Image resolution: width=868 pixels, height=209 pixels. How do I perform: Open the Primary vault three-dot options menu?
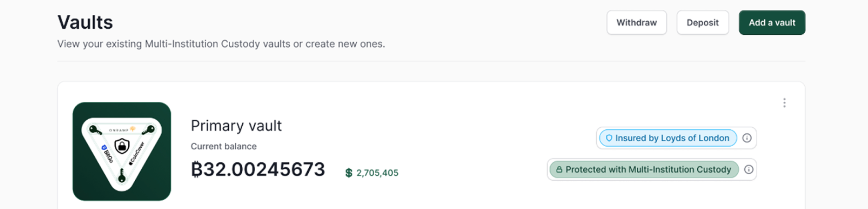[x=784, y=103]
